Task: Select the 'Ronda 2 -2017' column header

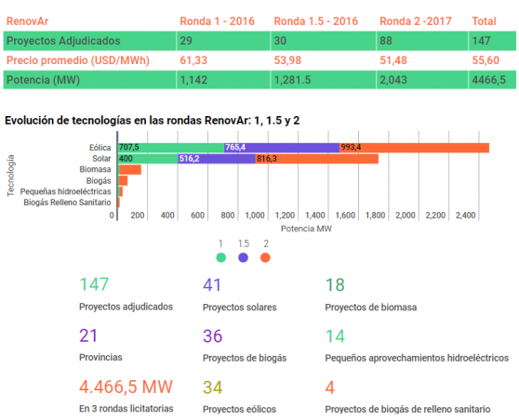Action: [x=416, y=21]
